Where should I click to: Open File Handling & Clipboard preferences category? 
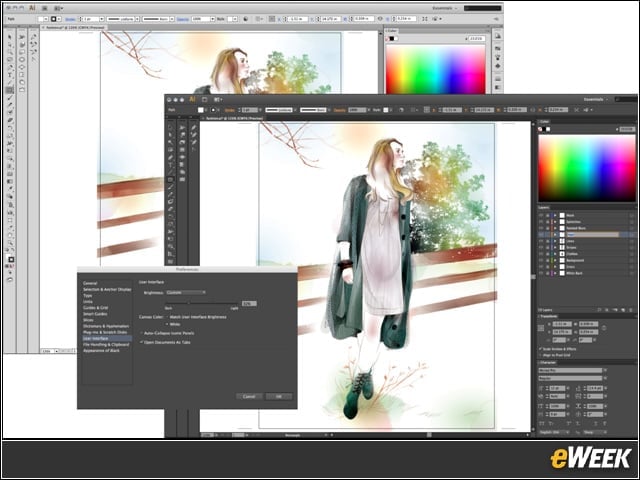[106, 344]
